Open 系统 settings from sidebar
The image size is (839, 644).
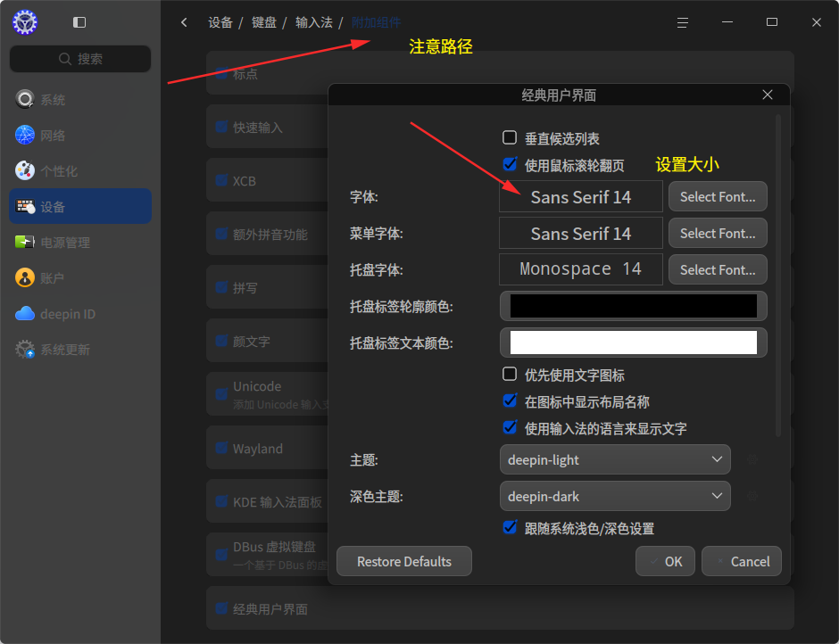pyautogui.click(x=80, y=100)
